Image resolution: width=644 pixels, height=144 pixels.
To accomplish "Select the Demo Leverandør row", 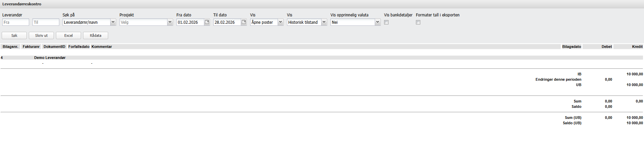I will pos(50,58).
